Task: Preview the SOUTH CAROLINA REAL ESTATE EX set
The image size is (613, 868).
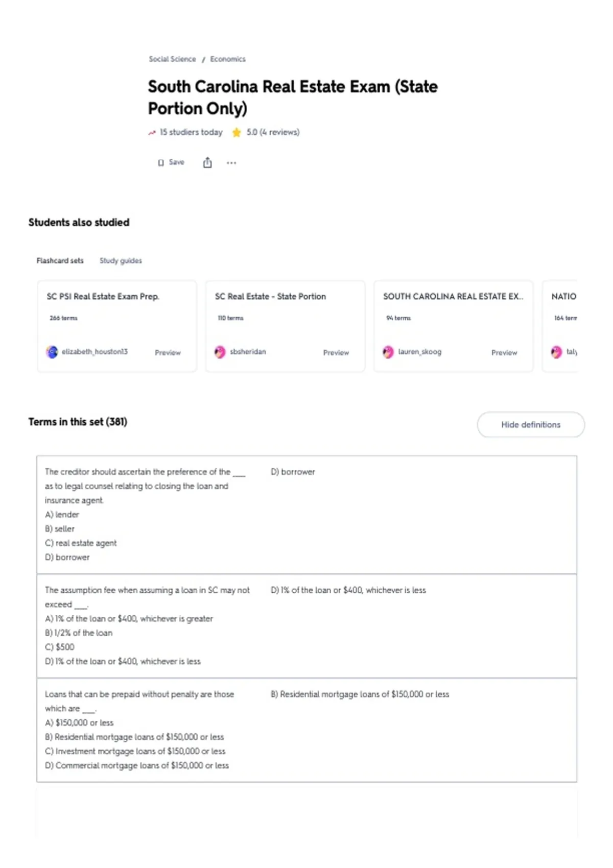Action: coord(504,352)
